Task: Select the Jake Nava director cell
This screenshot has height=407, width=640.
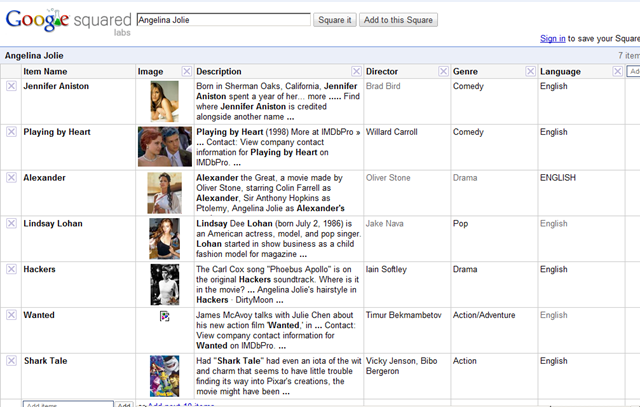Action: [384, 223]
